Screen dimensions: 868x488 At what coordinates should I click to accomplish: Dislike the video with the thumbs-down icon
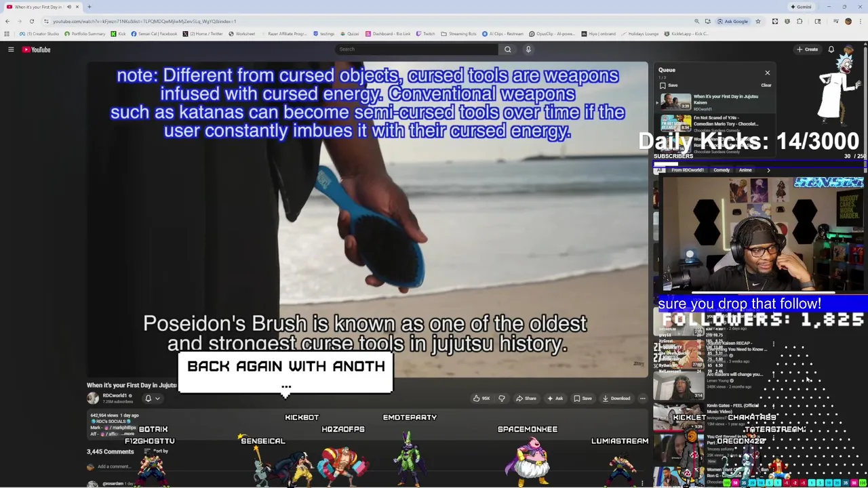(502, 399)
